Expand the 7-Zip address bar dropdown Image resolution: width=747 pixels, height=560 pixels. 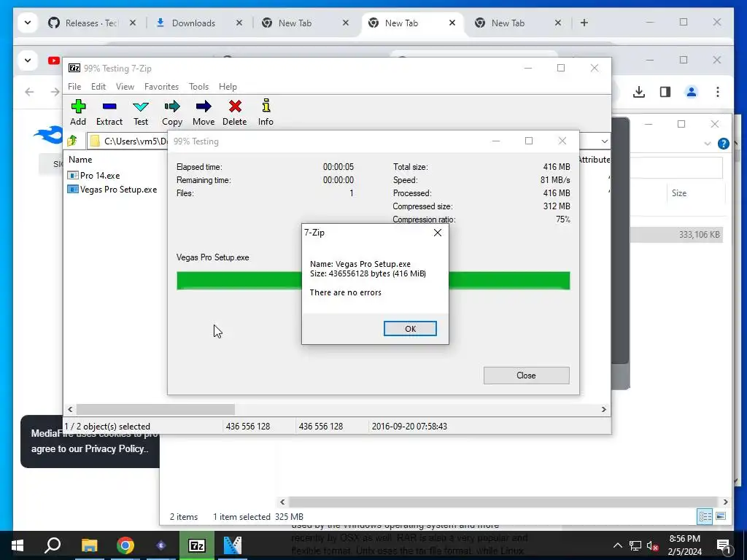click(x=604, y=141)
